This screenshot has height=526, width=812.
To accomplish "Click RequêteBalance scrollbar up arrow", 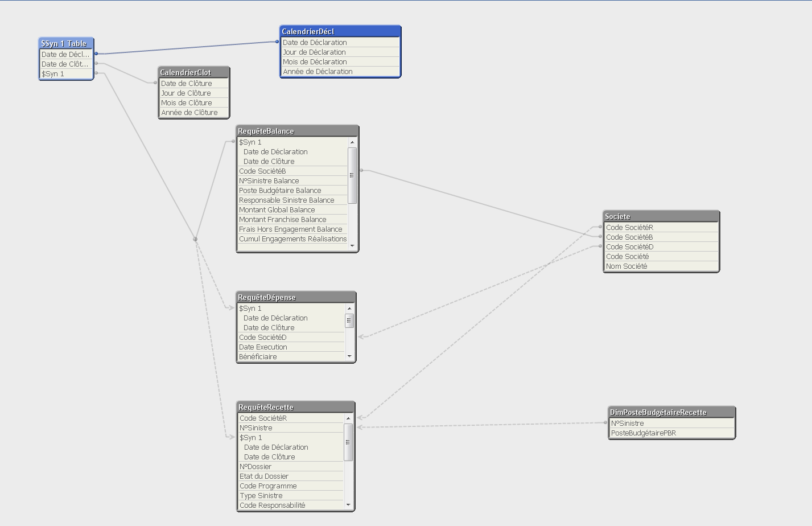I will (x=352, y=142).
